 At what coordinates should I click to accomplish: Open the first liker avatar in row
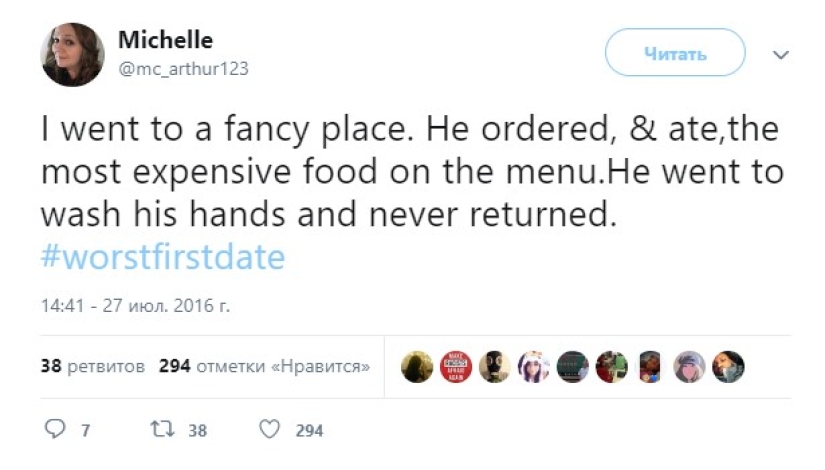(x=418, y=367)
